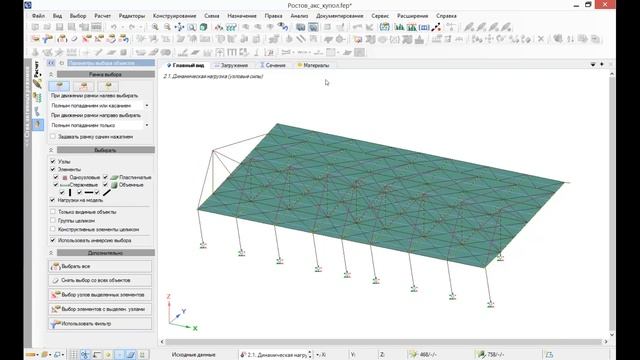Toggle the Элементы checkbox
The width and height of the screenshot is (640, 360).
coord(53,169)
